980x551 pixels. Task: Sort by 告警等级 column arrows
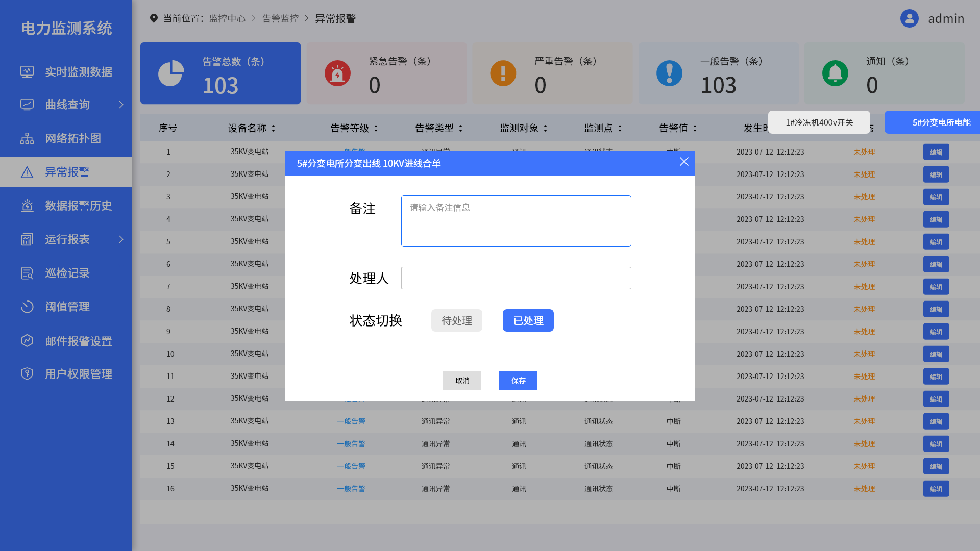[x=376, y=129]
